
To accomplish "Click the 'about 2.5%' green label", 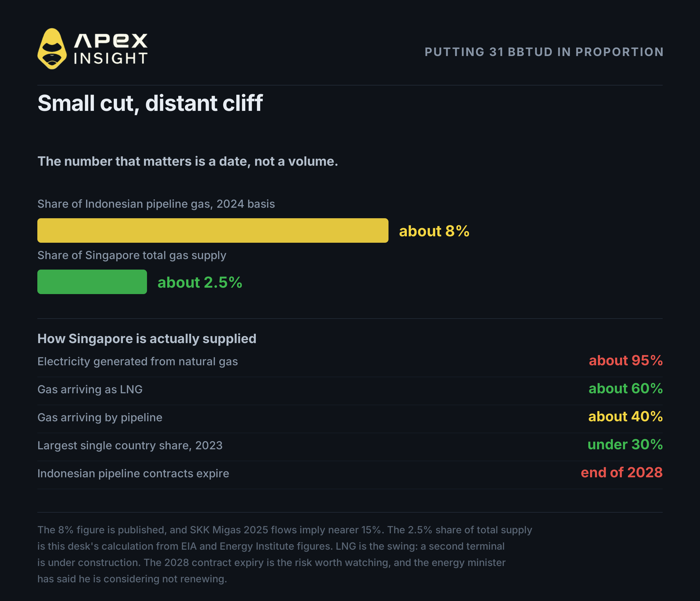I will tap(200, 283).
